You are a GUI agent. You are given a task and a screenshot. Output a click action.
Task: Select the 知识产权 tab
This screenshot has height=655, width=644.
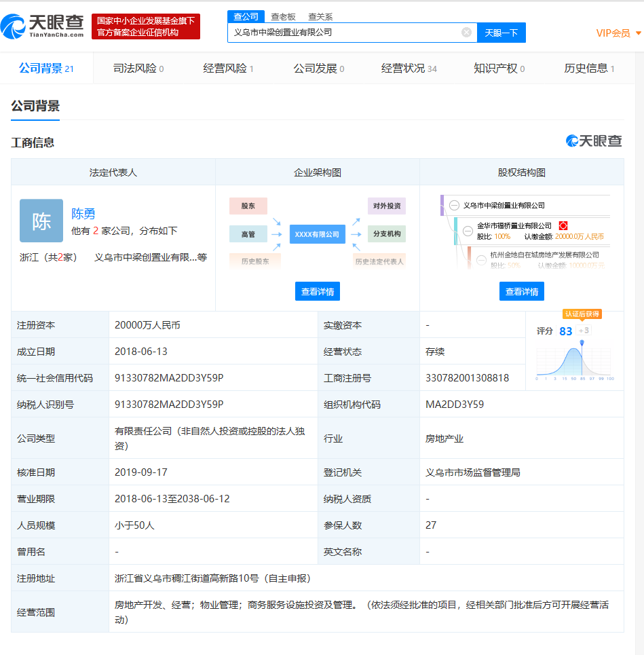coord(499,68)
